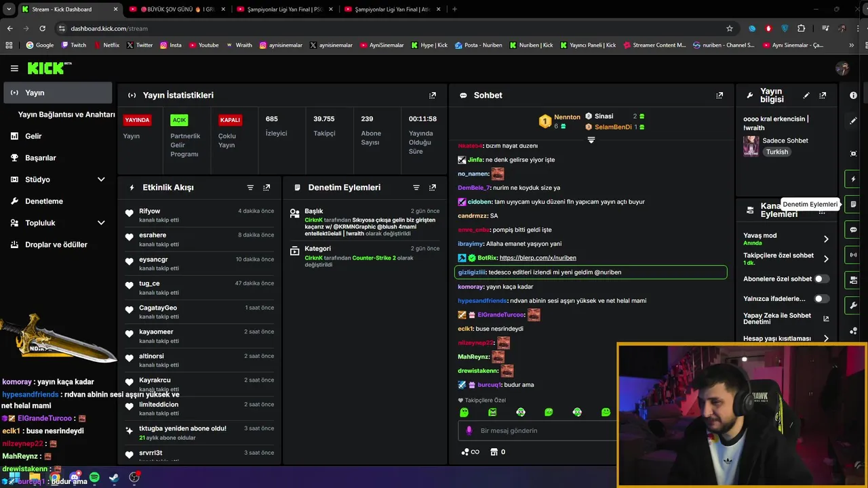
Task: Click the focus frame icon in right rail
Action: (x=853, y=154)
